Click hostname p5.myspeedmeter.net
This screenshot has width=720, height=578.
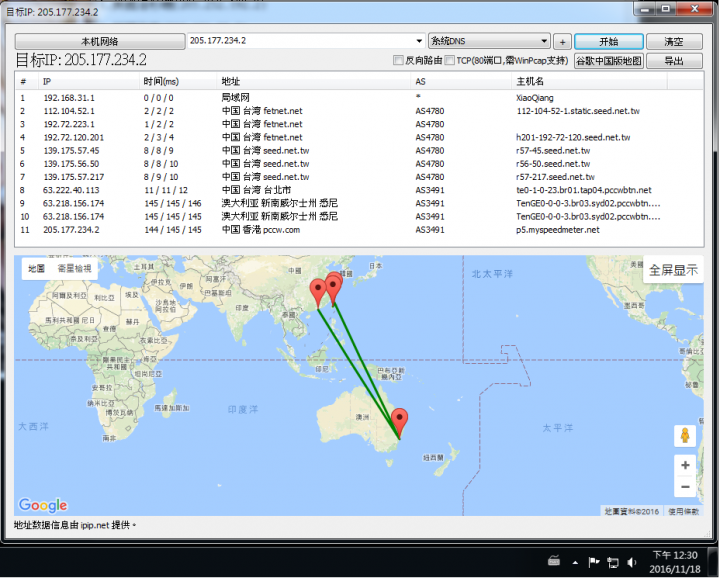click(557, 230)
